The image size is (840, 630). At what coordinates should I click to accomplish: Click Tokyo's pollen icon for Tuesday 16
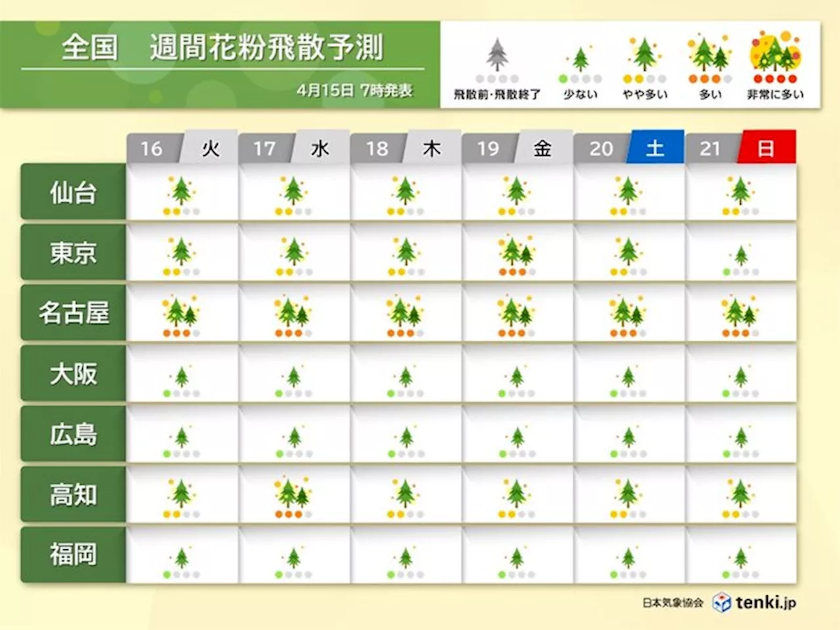[182, 255]
